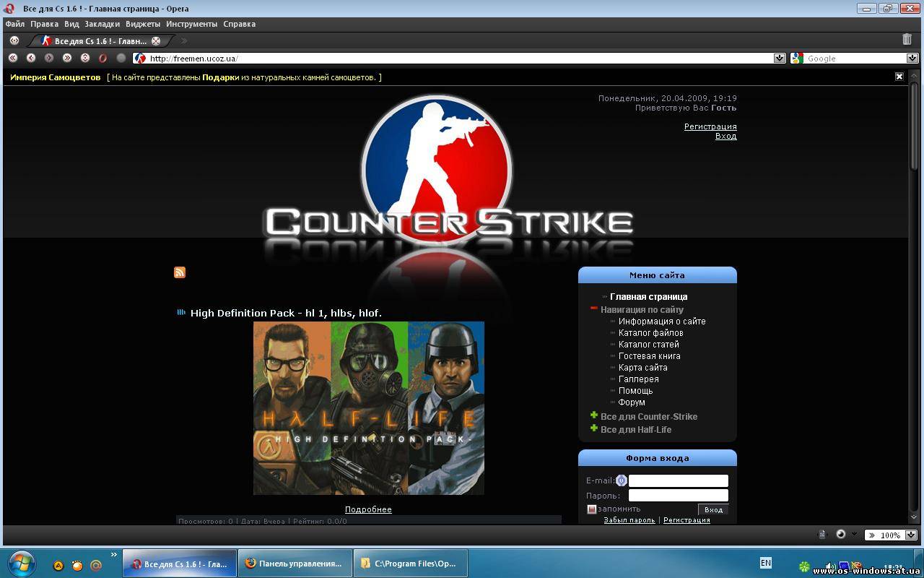The width and height of the screenshot is (924, 578).
Task: Collapse 'Навигация по сайту' menu section
Action: (594, 309)
